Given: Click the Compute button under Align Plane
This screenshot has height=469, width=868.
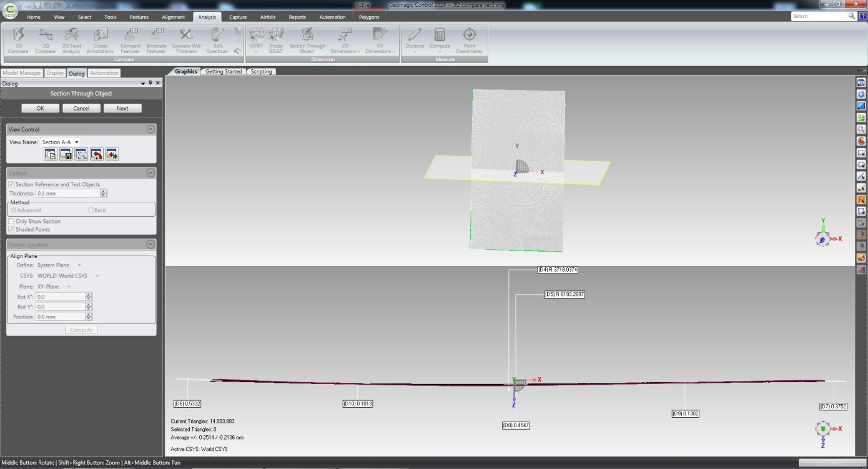Looking at the screenshot, I should [x=81, y=330].
